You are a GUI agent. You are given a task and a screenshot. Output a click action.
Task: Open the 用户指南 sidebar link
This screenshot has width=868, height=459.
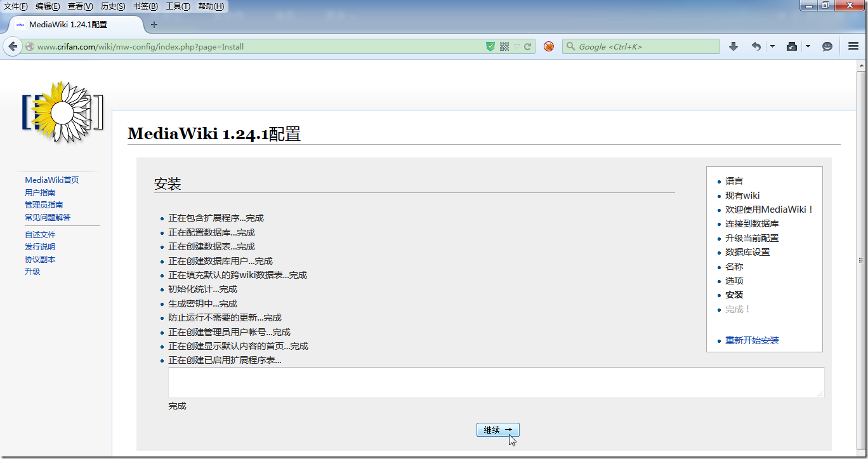click(40, 192)
